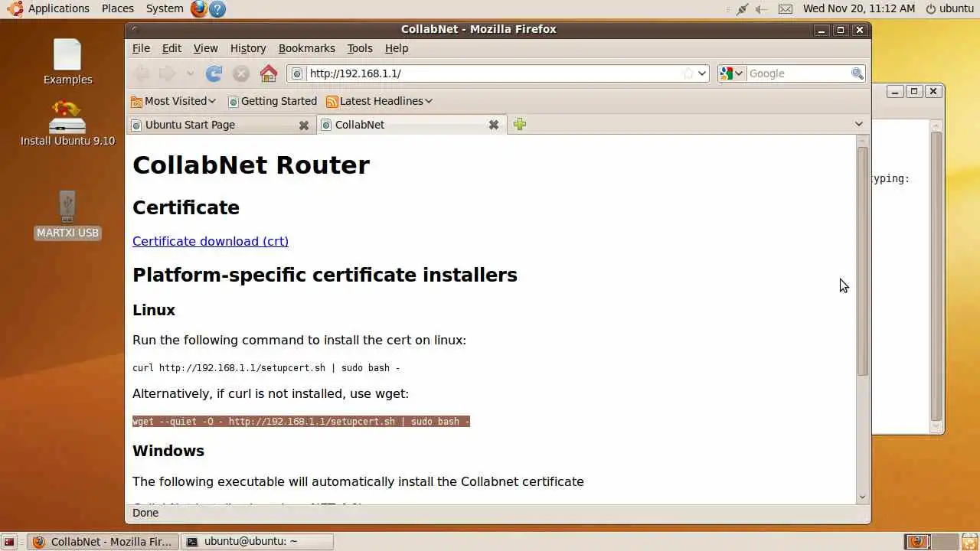Open the Certificate download (crt) link
The image size is (980, 551).
pos(211,241)
